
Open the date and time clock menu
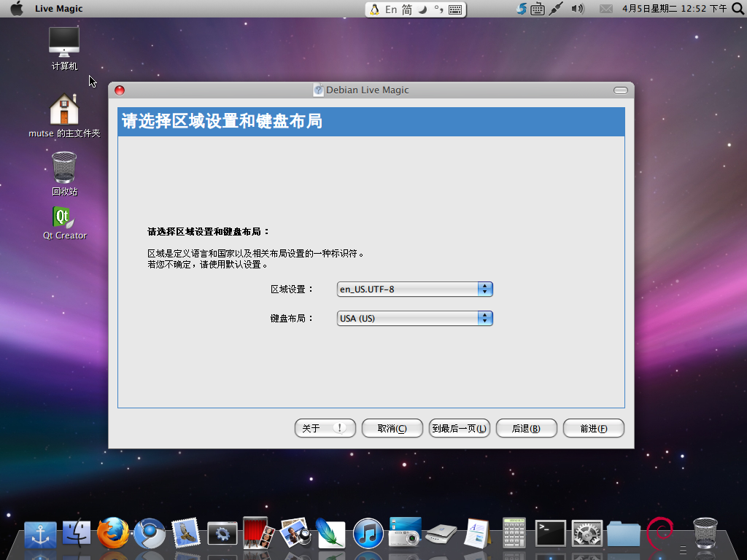coord(674,9)
